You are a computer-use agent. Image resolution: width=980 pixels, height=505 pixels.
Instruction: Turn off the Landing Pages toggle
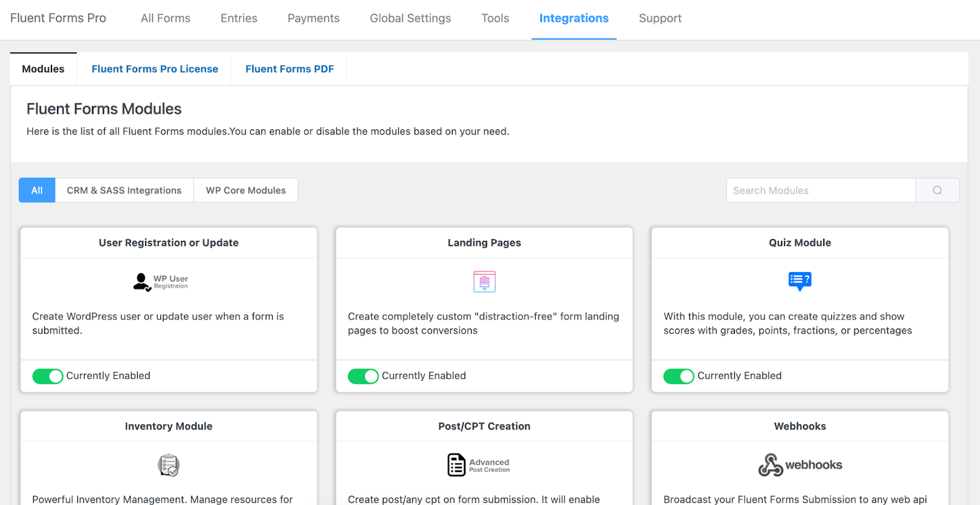click(363, 376)
